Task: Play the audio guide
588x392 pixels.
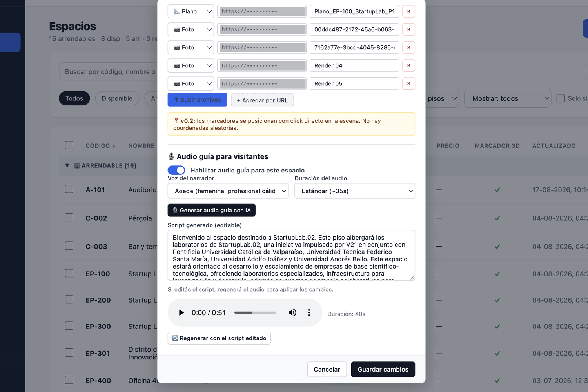Action: (x=181, y=313)
